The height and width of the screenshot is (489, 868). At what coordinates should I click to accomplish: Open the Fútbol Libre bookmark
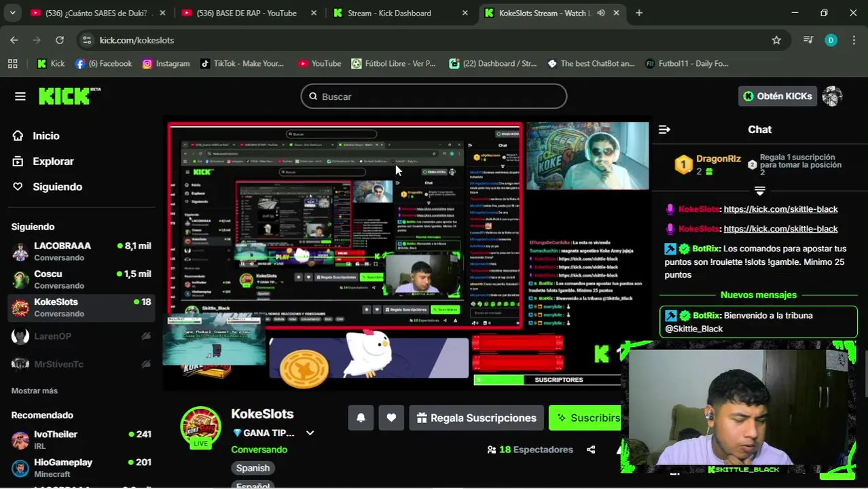pyautogui.click(x=393, y=63)
